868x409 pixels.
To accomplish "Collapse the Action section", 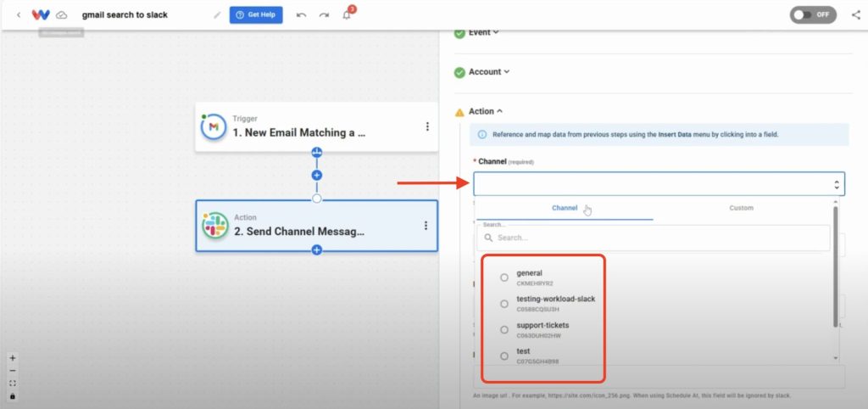I will pyautogui.click(x=486, y=111).
